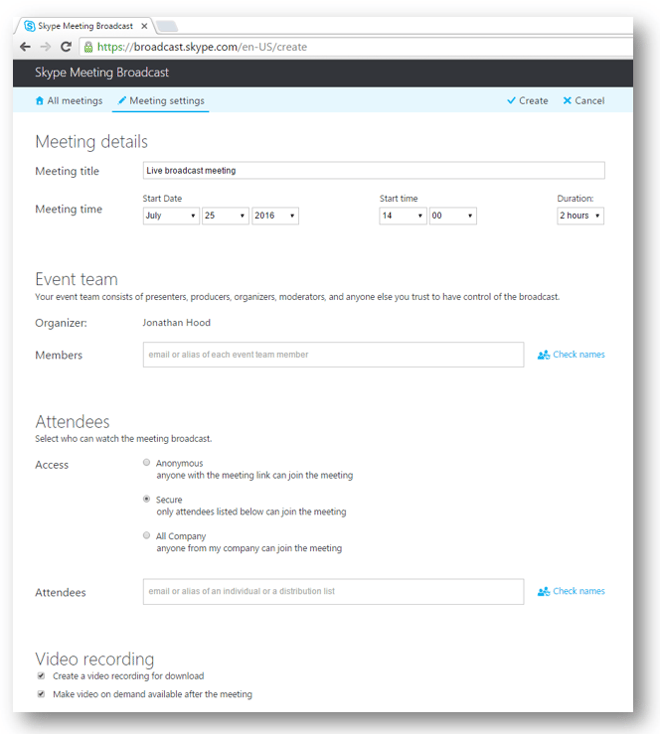Click the Skype logo on browser tab
The image size is (660, 734).
pyautogui.click(x=29, y=26)
